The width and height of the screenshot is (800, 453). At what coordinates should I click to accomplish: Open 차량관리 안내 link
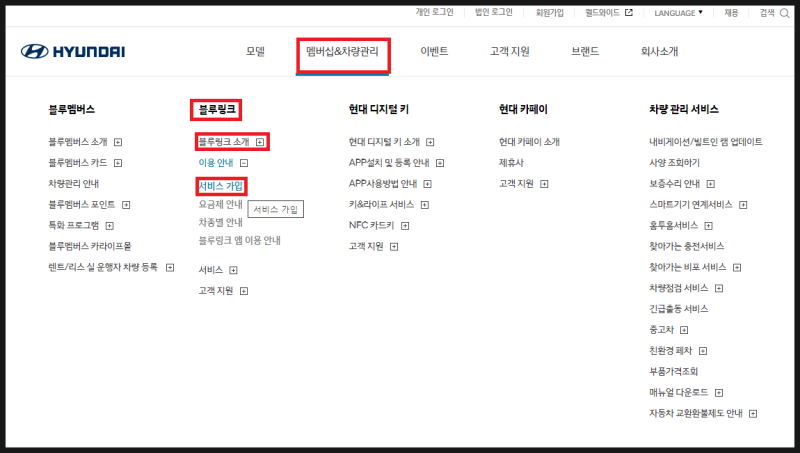pyautogui.click(x=73, y=184)
